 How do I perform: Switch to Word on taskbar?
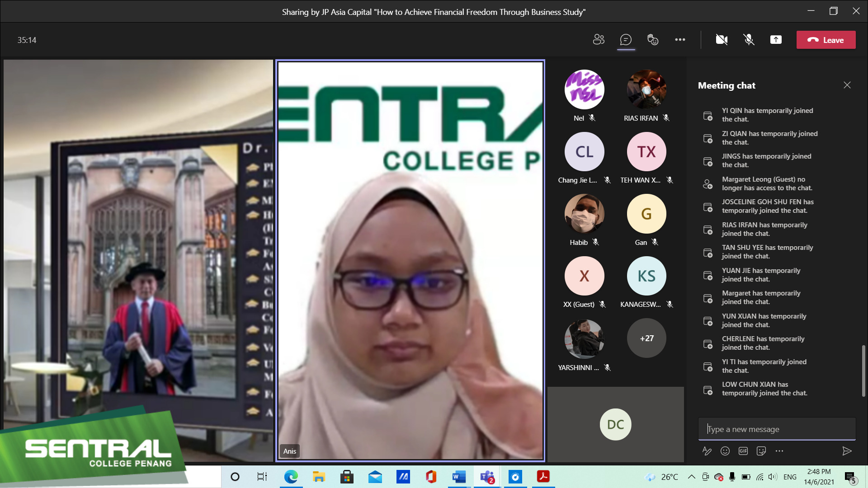[x=459, y=477]
